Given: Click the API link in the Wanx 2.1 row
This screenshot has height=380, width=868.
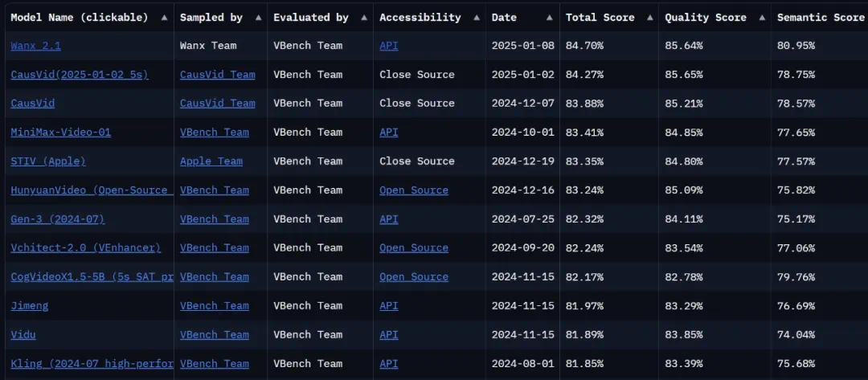Looking at the screenshot, I should click(x=388, y=46).
